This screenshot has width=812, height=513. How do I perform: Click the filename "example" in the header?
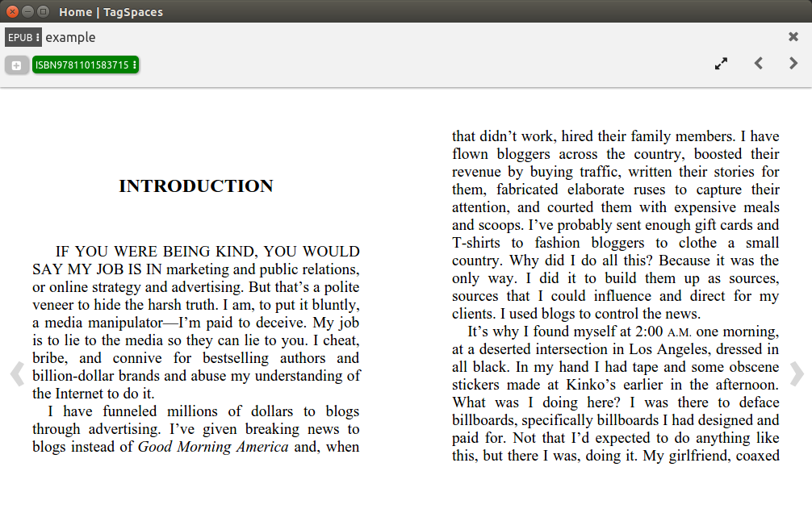coord(70,37)
